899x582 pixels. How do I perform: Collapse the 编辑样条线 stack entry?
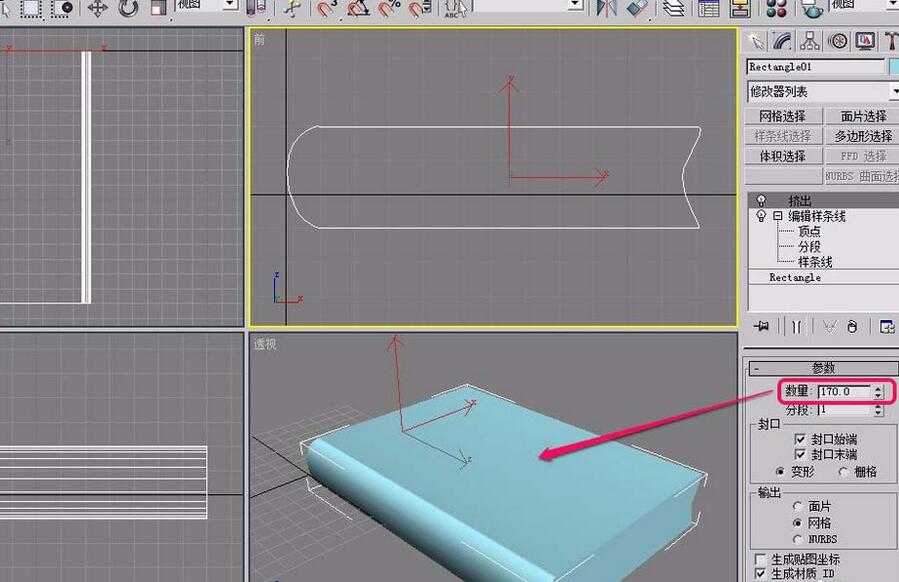pyautogui.click(x=776, y=215)
